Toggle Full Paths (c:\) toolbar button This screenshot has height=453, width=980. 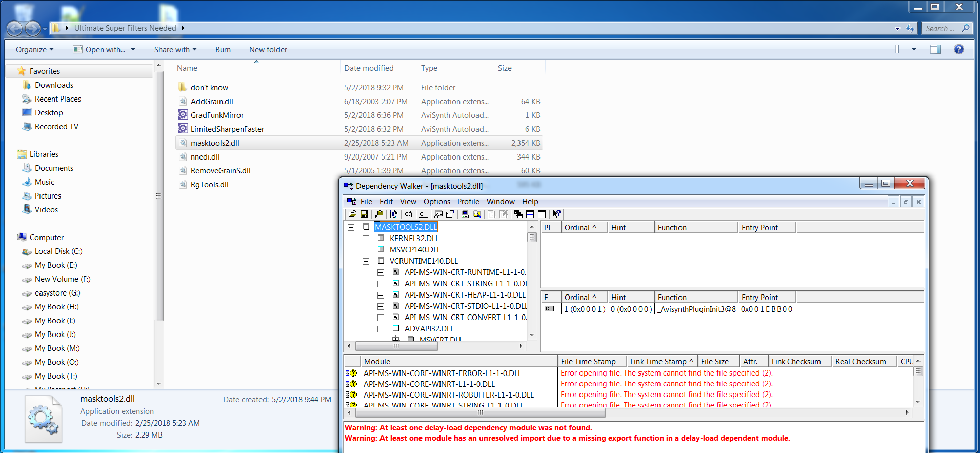click(409, 214)
